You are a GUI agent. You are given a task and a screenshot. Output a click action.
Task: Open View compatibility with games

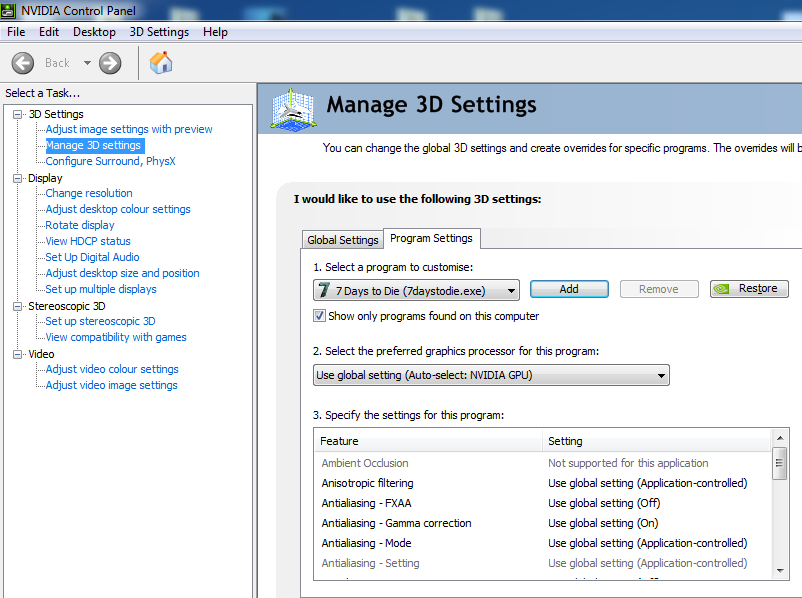pyautogui.click(x=116, y=337)
